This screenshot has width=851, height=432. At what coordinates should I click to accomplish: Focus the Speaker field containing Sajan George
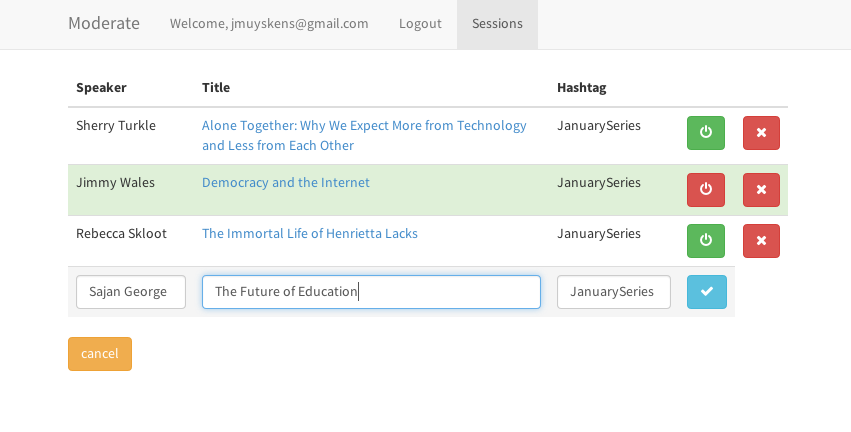pyautogui.click(x=131, y=292)
